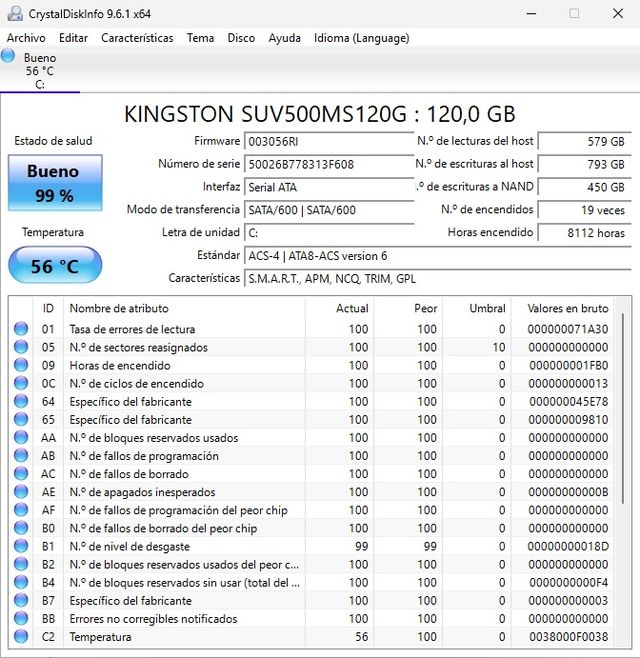This screenshot has width=640, height=658.
Task: Click status orb for B0 row
Action: click(21, 527)
